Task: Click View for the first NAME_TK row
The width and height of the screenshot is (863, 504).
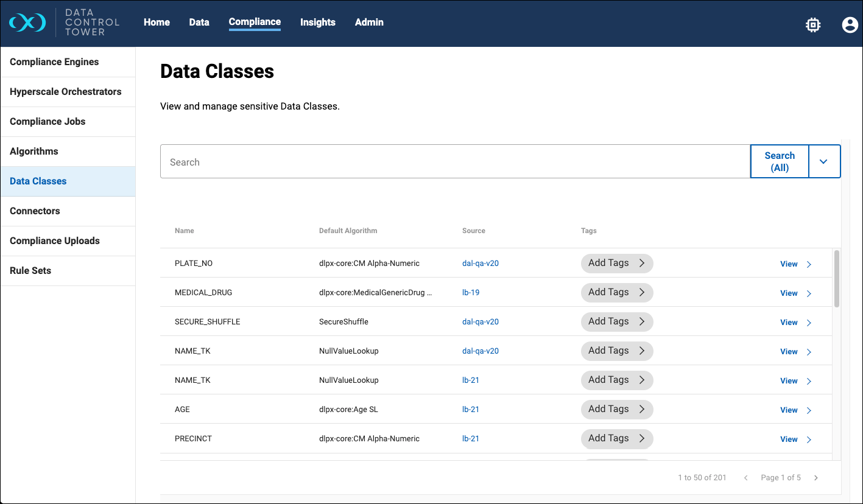Action: pos(789,352)
